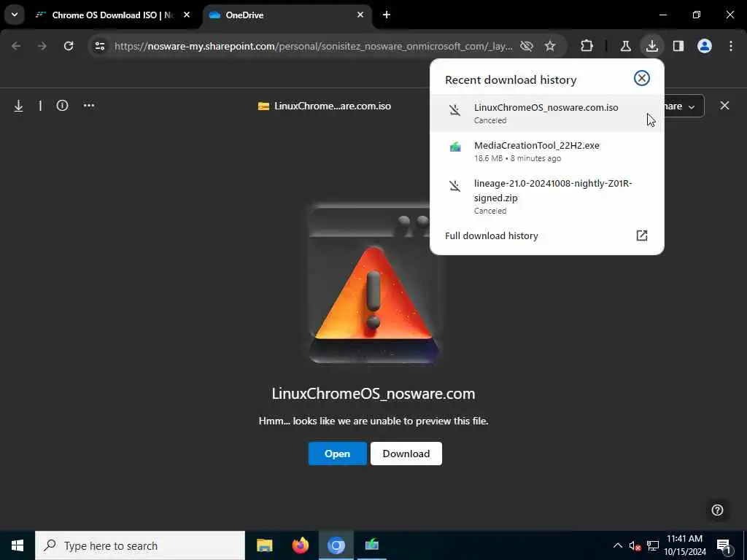Click the muted volume tray icon
Screen dimensions: 747x560
tap(635, 545)
